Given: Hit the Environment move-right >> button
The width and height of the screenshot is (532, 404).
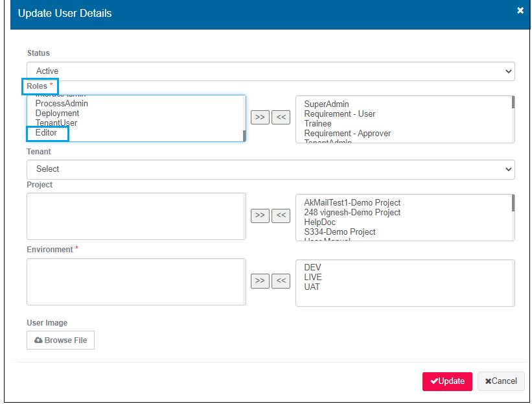Looking at the screenshot, I should pos(260,281).
